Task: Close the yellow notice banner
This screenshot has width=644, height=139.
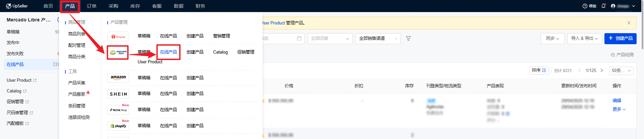Action: pos(629,23)
